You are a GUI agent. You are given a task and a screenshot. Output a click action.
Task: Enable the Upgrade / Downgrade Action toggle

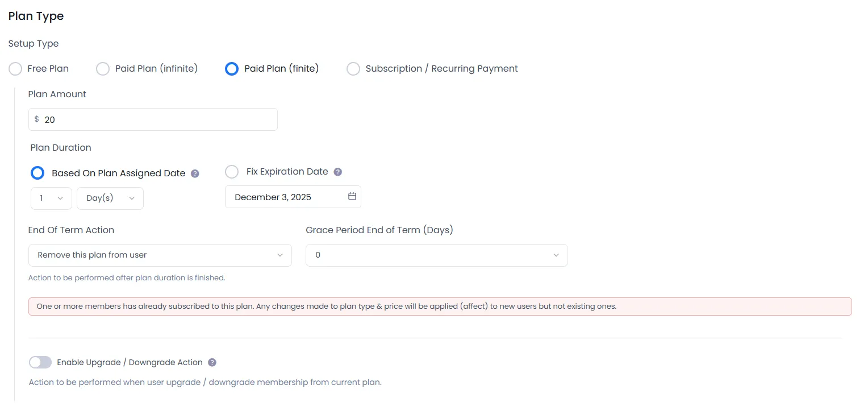pos(40,362)
